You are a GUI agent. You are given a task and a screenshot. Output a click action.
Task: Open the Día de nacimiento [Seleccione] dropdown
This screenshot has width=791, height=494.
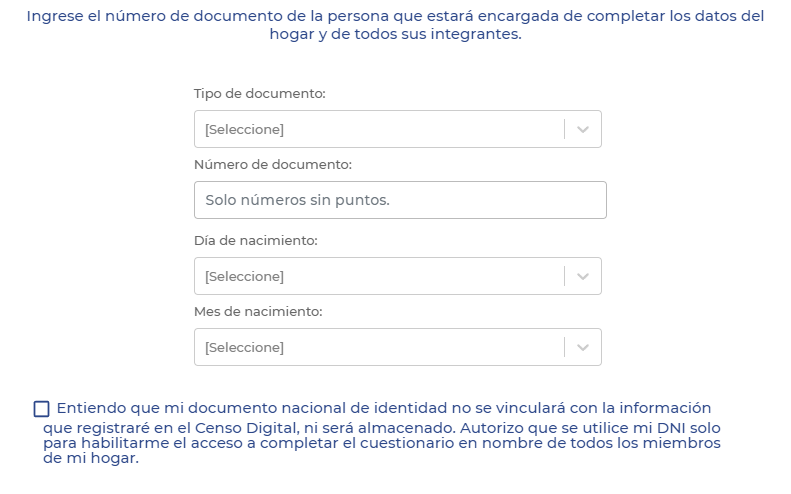[x=398, y=276]
